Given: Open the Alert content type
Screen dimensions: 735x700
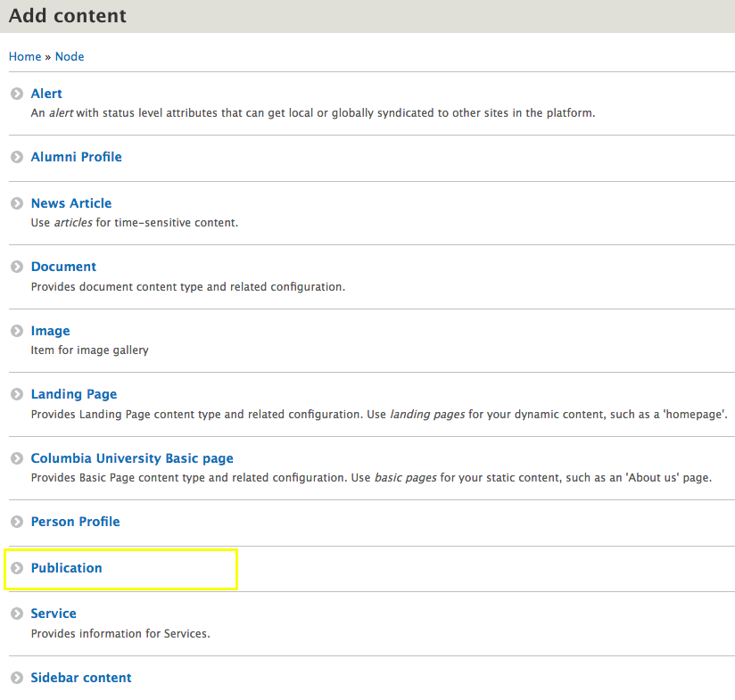Looking at the screenshot, I should [45, 93].
